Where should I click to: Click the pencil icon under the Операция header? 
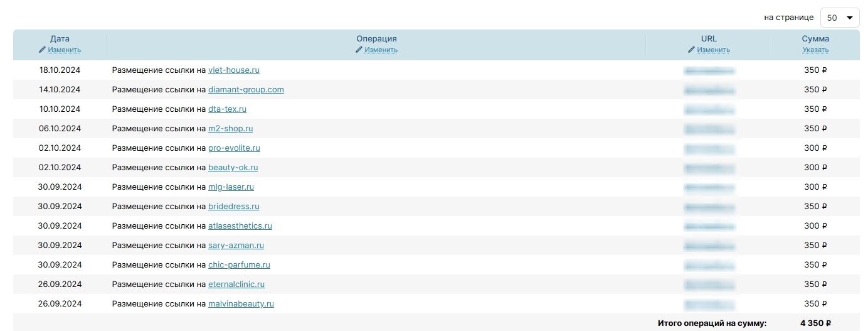coord(359,50)
